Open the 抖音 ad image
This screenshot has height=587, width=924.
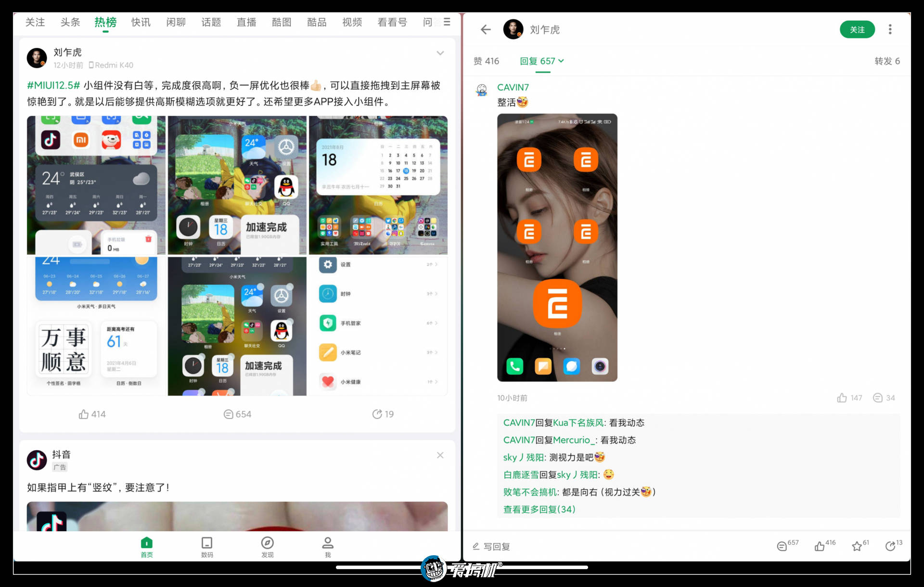click(x=237, y=516)
